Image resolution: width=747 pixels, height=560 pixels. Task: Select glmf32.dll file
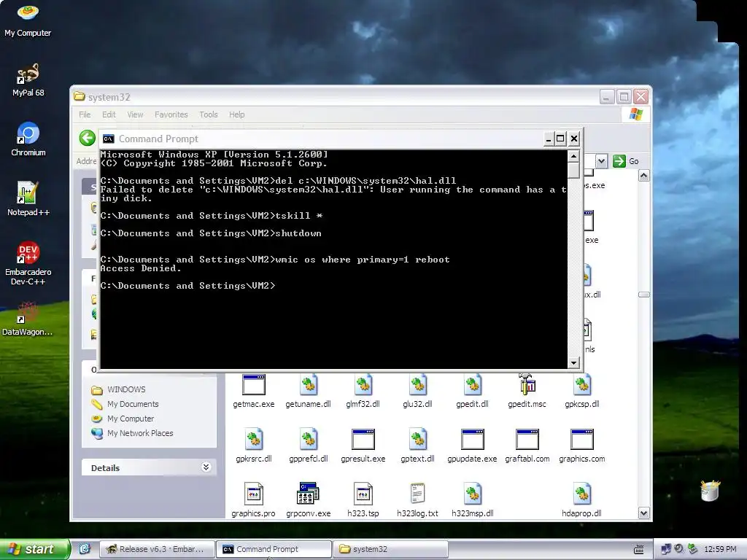(x=363, y=392)
